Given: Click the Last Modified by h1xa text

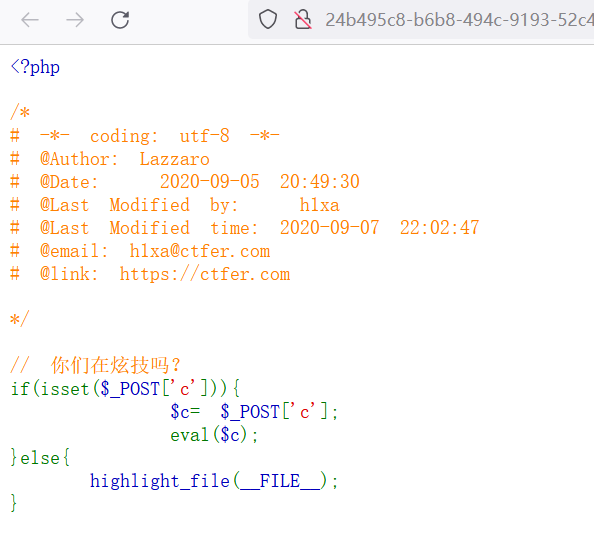Looking at the screenshot, I should tap(190, 205).
